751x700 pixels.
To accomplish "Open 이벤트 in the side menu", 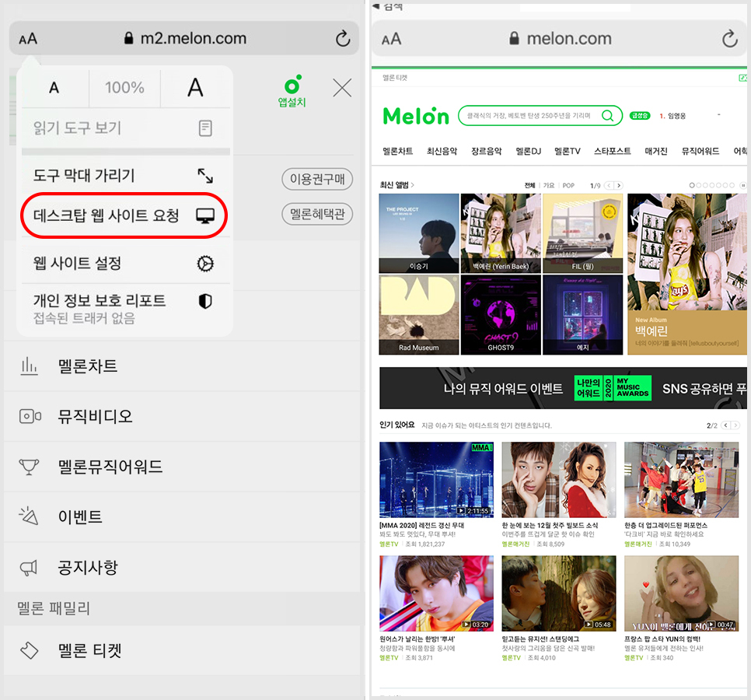I will click(x=182, y=516).
